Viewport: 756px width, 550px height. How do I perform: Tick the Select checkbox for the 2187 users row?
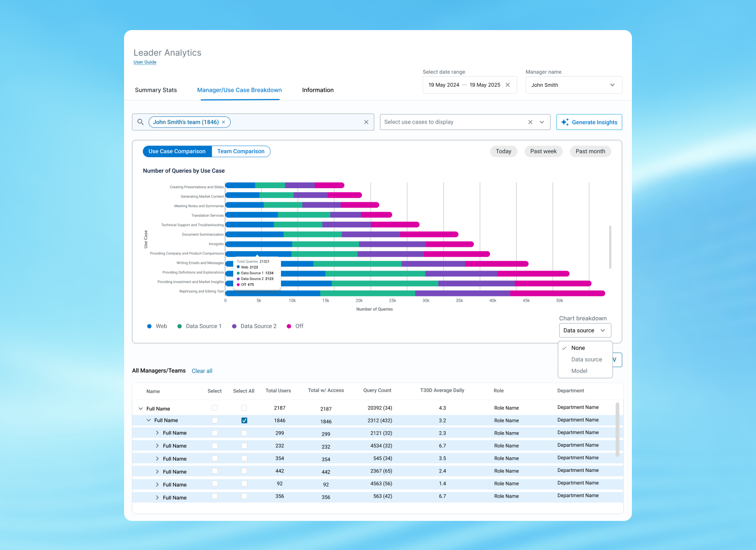(215, 408)
